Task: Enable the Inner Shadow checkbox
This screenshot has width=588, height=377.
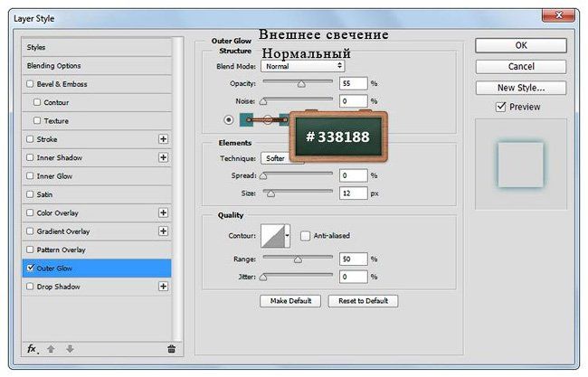Action: pos(30,157)
